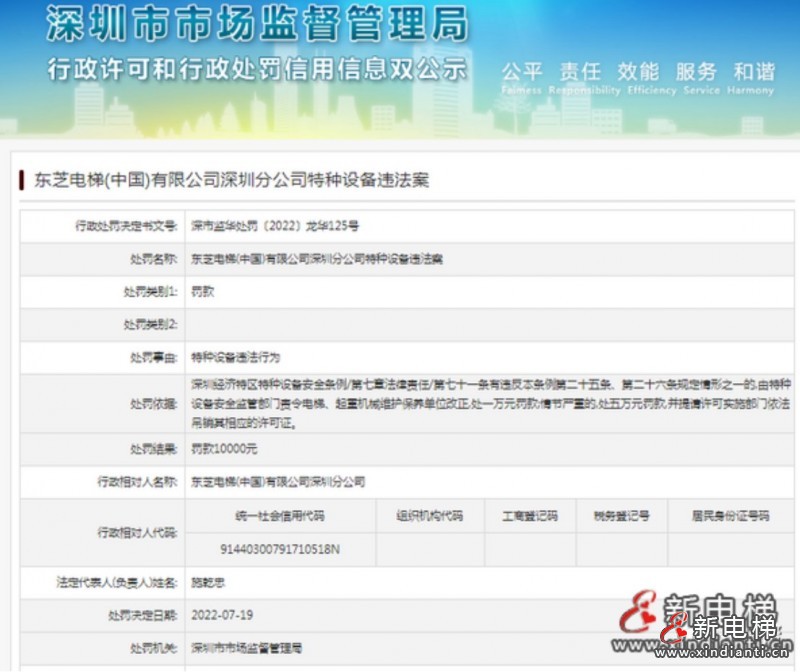This screenshot has width=800, height=672.
Task: Click the 公平 slogan word in banner
Action: tap(521, 72)
